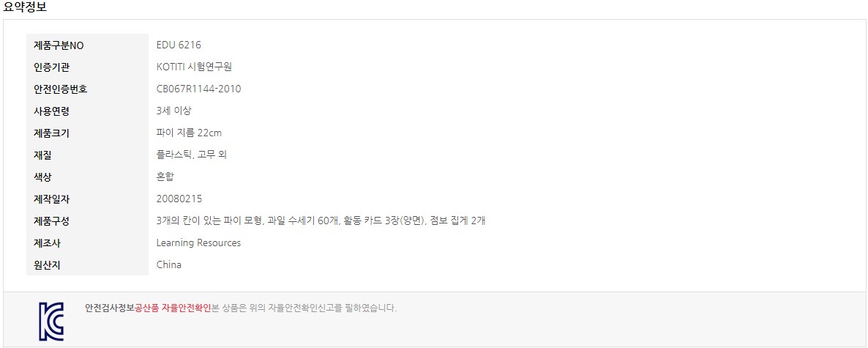Screen dimensions: 868x348
Task: Click the Learning Resources manufacturer name
Action: (x=199, y=243)
